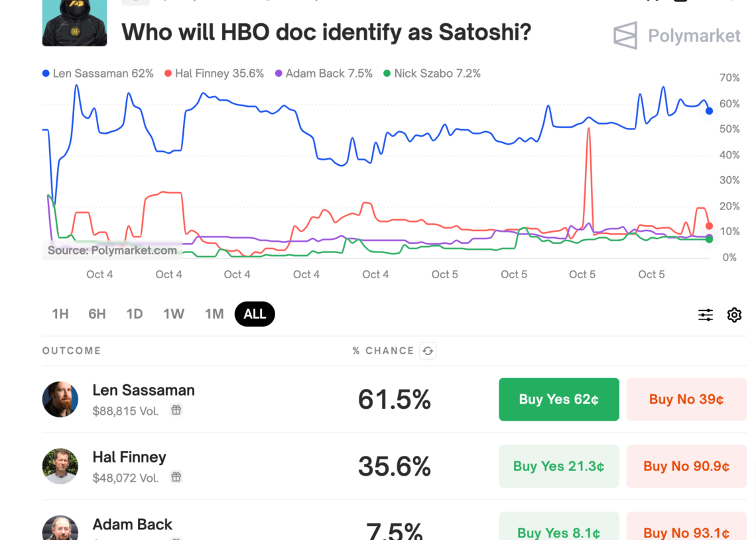The height and width of the screenshot is (540, 756).
Task: Open chart settings gear icon
Action: click(734, 315)
